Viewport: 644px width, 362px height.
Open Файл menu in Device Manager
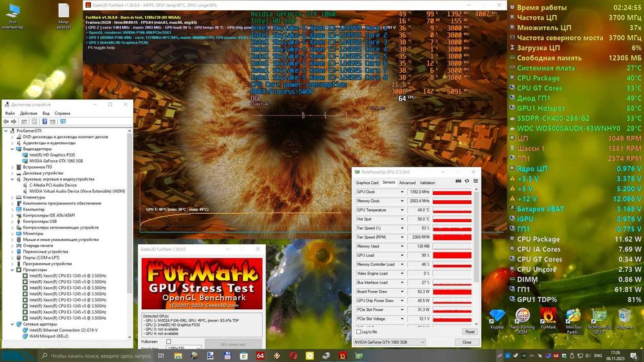click(10, 113)
